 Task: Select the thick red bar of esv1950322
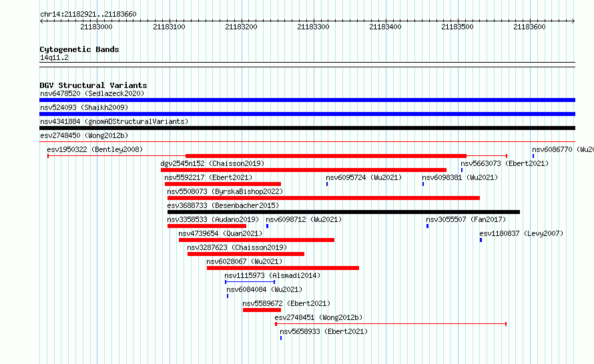click(x=326, y=156)
